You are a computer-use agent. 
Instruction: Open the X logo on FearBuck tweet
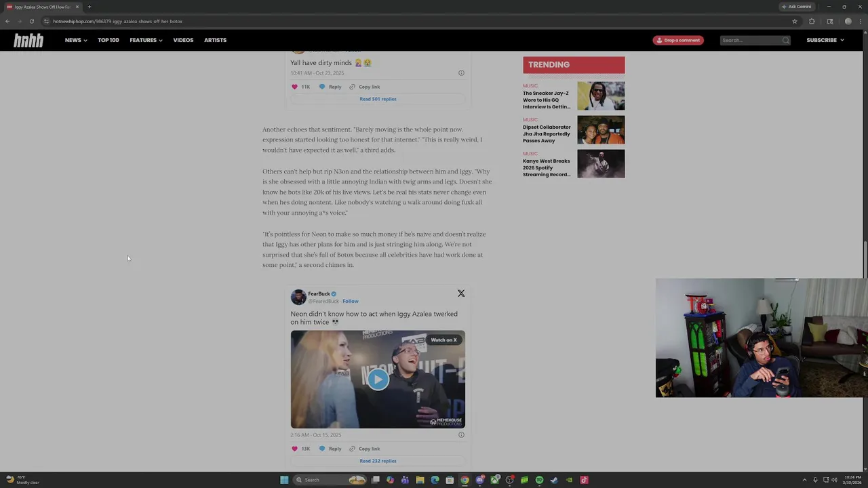pyautogui.click(x=461, y=293)
